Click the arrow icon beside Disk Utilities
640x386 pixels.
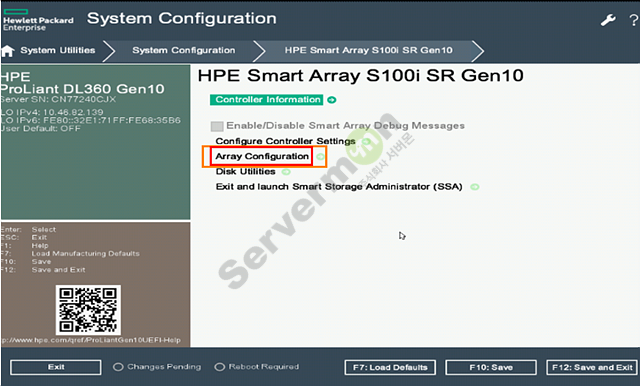click(x=286, y=172)
